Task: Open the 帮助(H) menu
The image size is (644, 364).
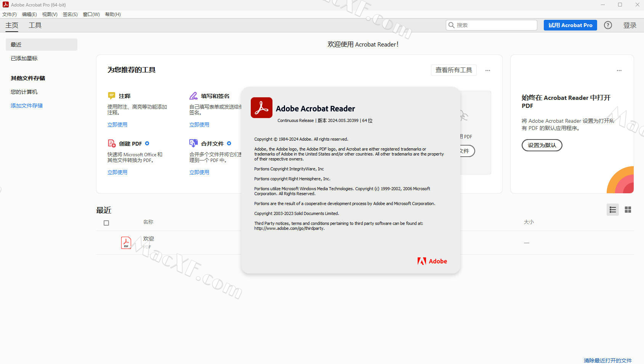Action: tap(113, 14)
